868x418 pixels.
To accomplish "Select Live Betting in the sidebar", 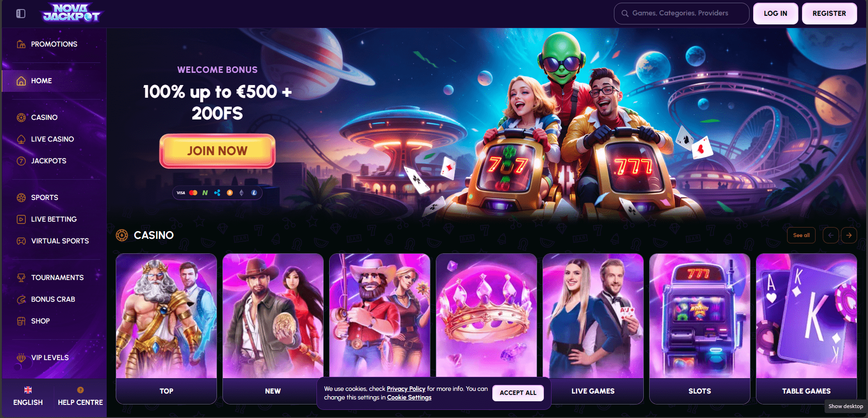I will pyautogui.click(x=54, y=219).
